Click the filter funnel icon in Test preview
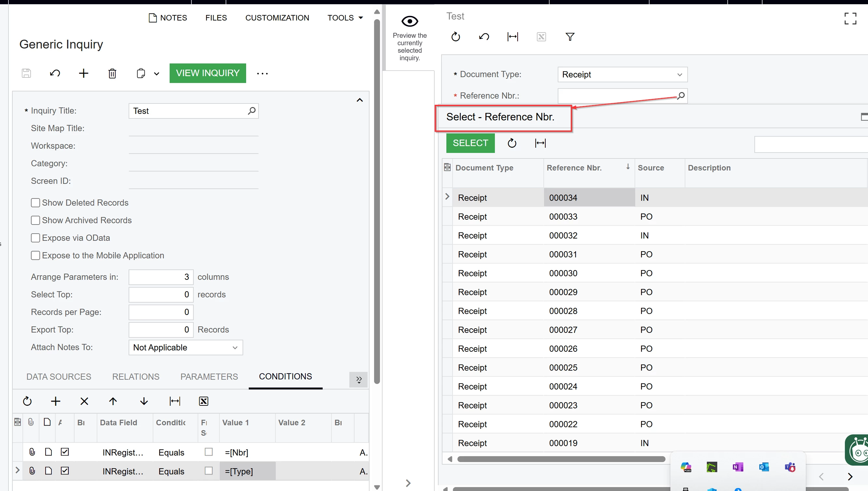This screenshot has width=868, height=491. [570, 36]
